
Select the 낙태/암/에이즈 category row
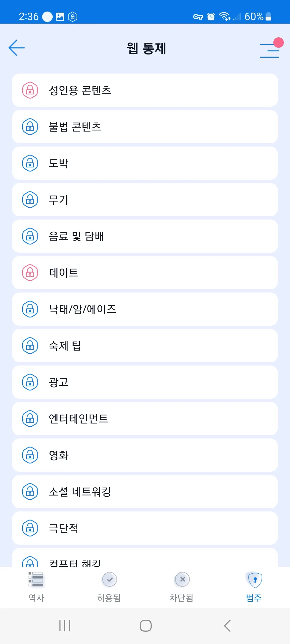coord(145,309)
